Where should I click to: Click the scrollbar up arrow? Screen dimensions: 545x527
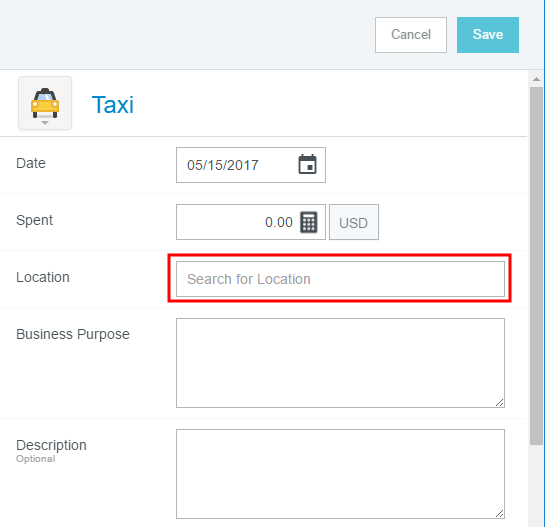tap(536, 79)
